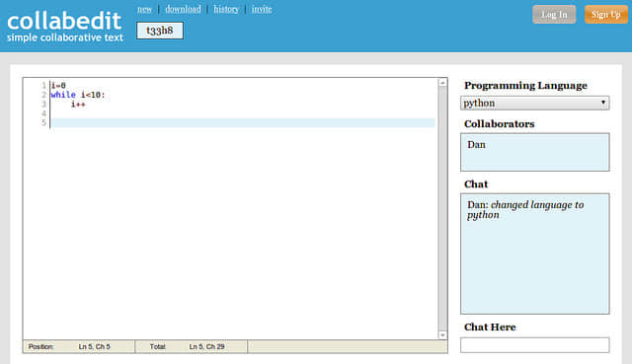Click line number 3 in gutter
Viewport: 632px width, 364px height.
43,105
